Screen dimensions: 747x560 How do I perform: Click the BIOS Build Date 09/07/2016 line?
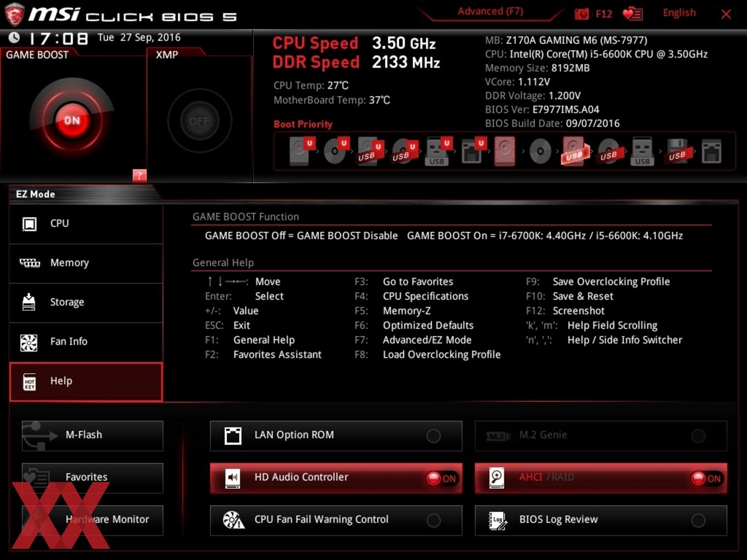pos(552,124)
